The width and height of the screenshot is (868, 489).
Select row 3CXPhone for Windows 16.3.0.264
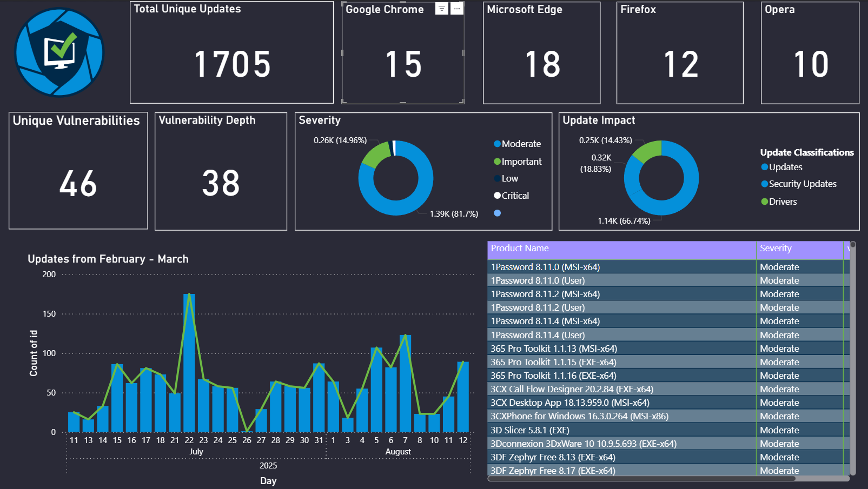[668, 416]
